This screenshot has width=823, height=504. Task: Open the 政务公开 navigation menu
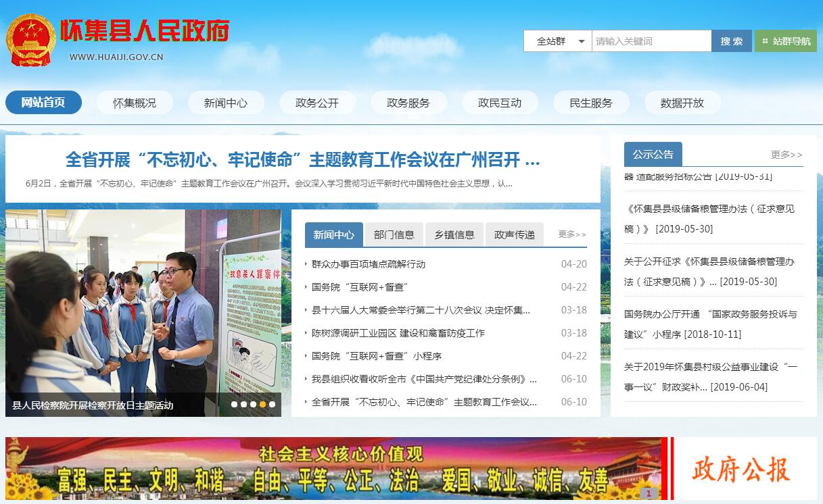[316, 103]
